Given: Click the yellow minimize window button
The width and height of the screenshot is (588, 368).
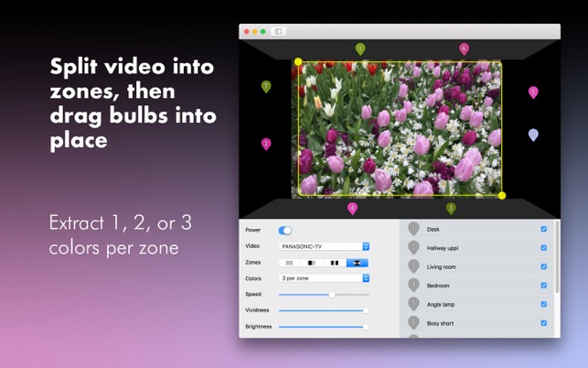Looking at the screenshot, I should pos(254,31).
